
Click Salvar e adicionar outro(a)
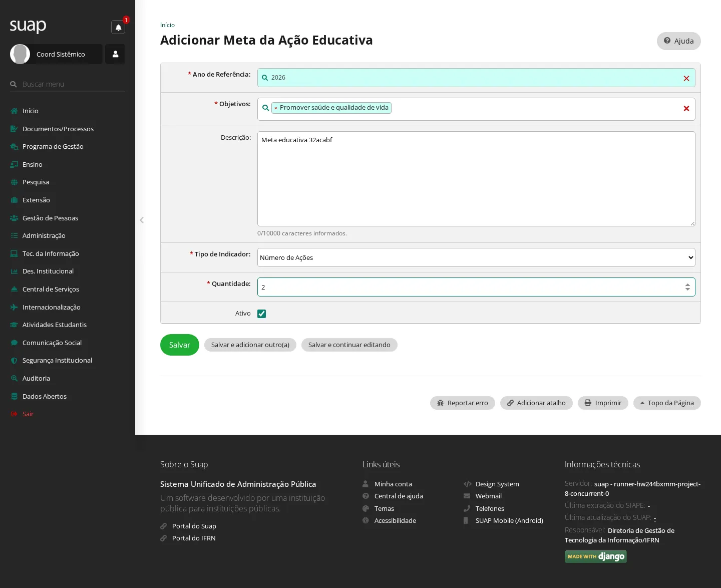pyautogui.click(x=250, y=345)
